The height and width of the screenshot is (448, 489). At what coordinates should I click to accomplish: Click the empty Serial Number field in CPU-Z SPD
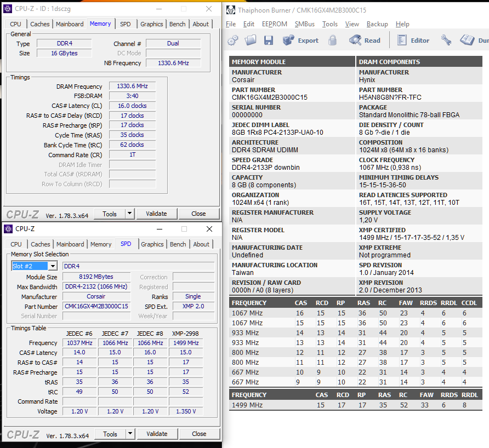tap(96, 316)
